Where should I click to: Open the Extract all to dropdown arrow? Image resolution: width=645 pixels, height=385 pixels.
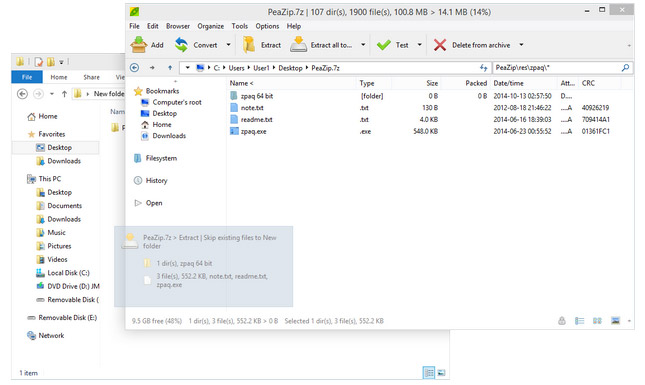click(x=363, y=45)
